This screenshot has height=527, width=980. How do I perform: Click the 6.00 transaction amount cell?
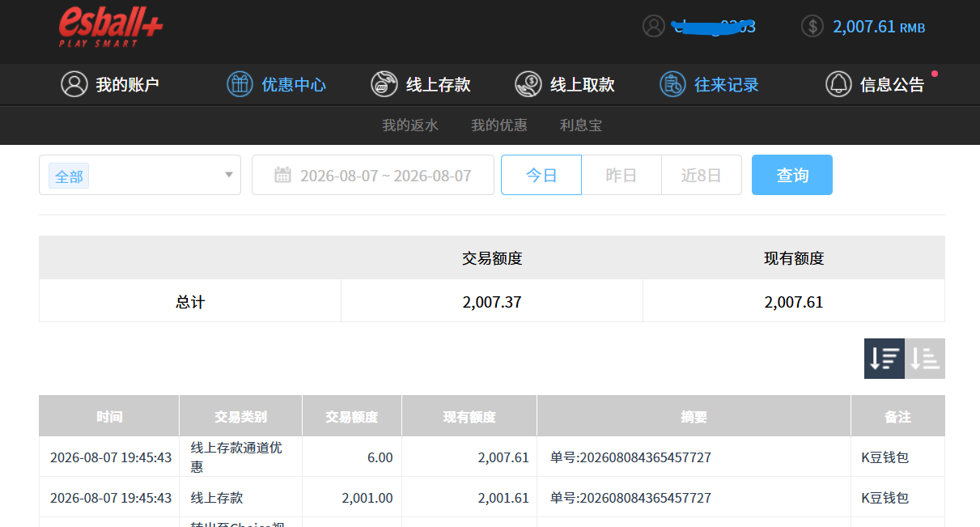pos(352,457)
